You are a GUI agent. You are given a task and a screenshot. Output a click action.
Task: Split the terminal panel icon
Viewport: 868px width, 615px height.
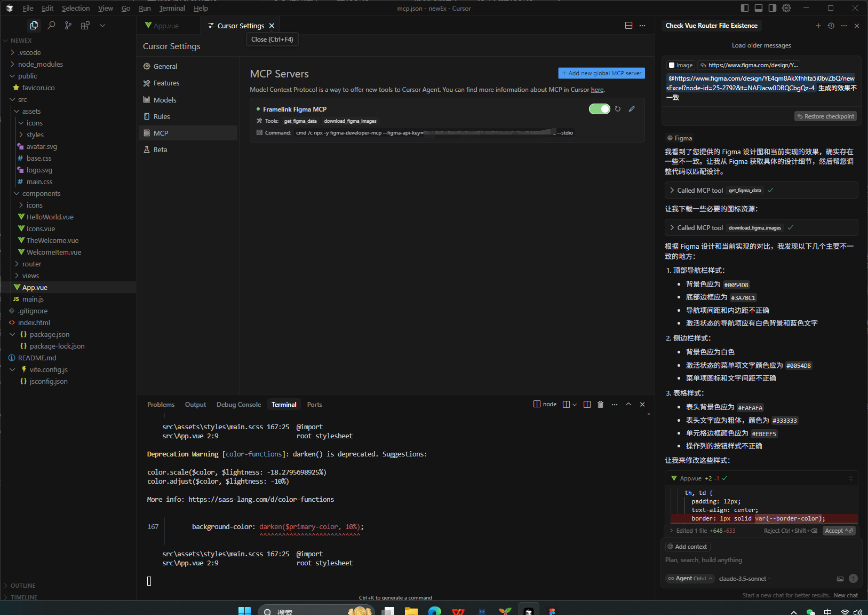click(x=587, y=404)
